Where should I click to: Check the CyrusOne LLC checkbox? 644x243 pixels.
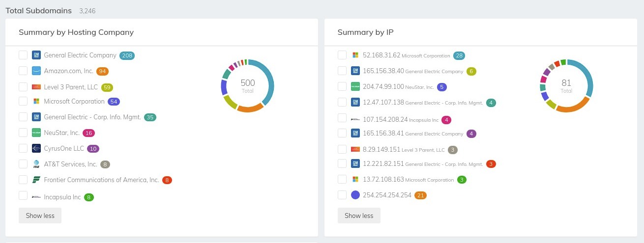(x=23, y=148)
